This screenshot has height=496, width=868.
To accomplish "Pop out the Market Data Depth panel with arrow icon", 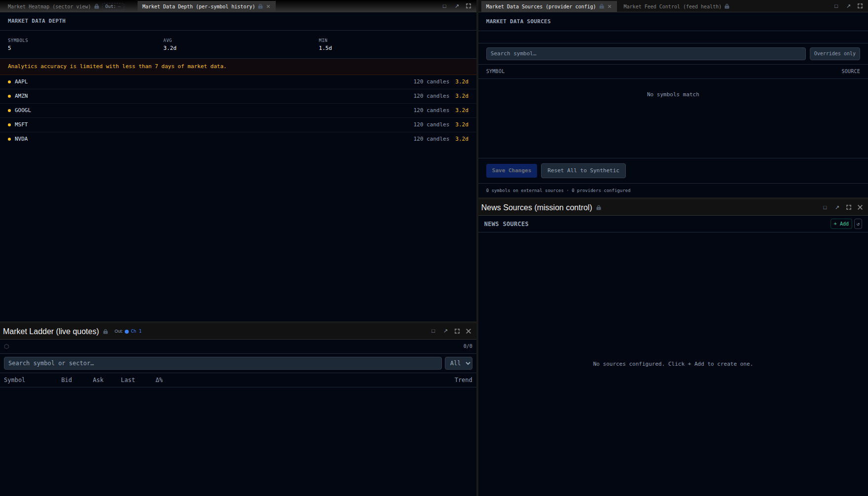I will (x=457, y=6).
